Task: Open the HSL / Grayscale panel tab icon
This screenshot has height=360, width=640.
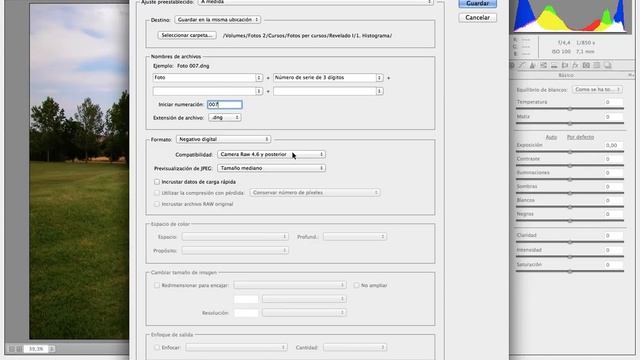Action: coord(543,65)
